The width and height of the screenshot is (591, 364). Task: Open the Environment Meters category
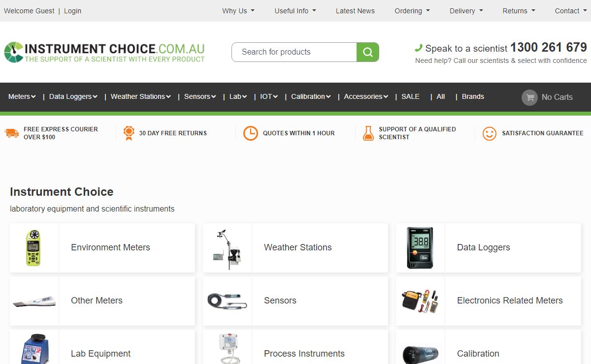click(x=110, y=248)
